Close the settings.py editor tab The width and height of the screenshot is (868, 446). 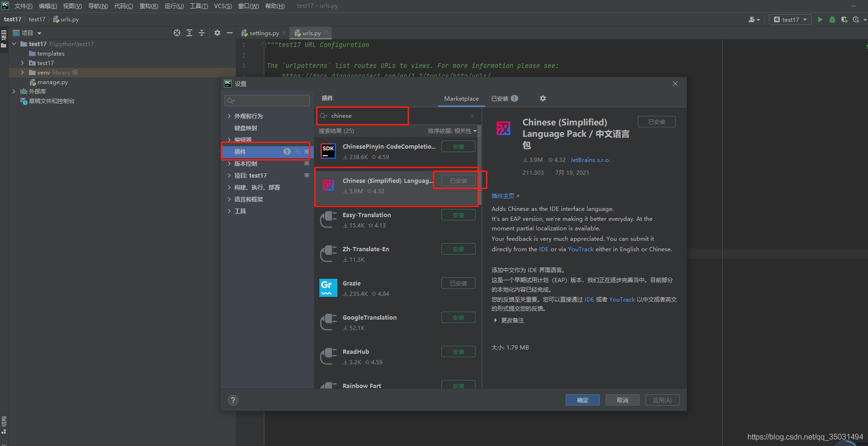[284, 33]
